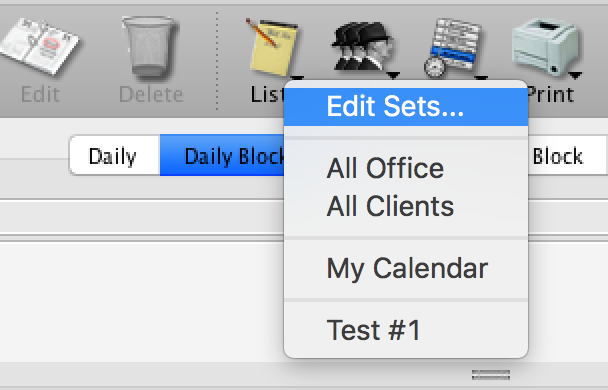This screenshot has height=390, width=608.
Task: Click the schedule grid with clock icon
Action: coord(453,47)
